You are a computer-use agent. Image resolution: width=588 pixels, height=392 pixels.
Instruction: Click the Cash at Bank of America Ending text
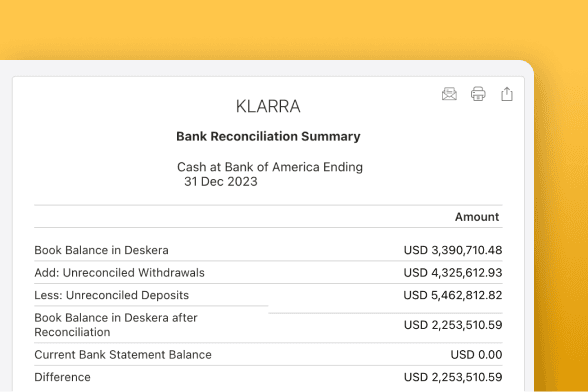coord(270,167)
